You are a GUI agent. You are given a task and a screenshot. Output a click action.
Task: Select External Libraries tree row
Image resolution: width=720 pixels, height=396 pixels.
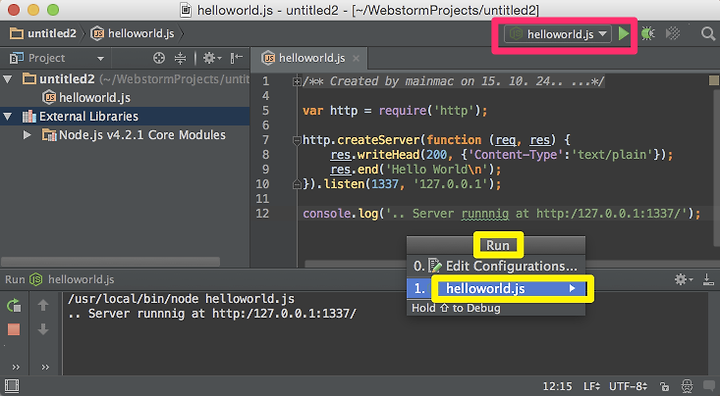pos(125,116)
